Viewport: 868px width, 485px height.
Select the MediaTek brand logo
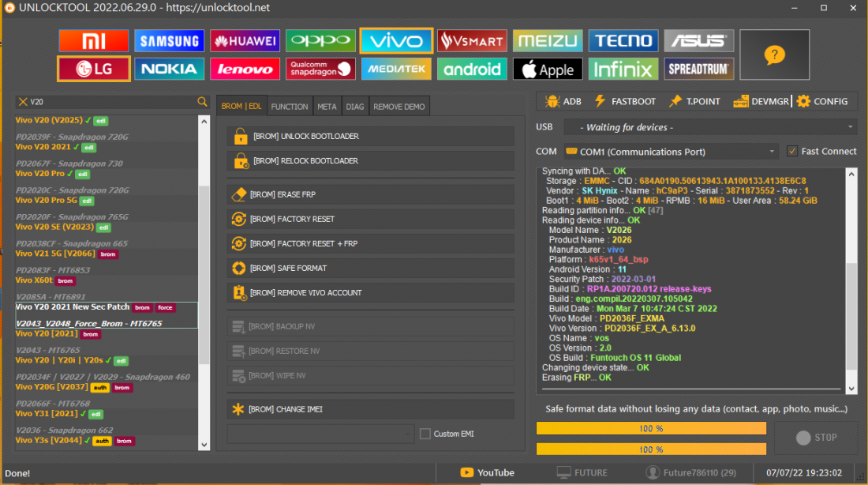click(x=396, y=69)
